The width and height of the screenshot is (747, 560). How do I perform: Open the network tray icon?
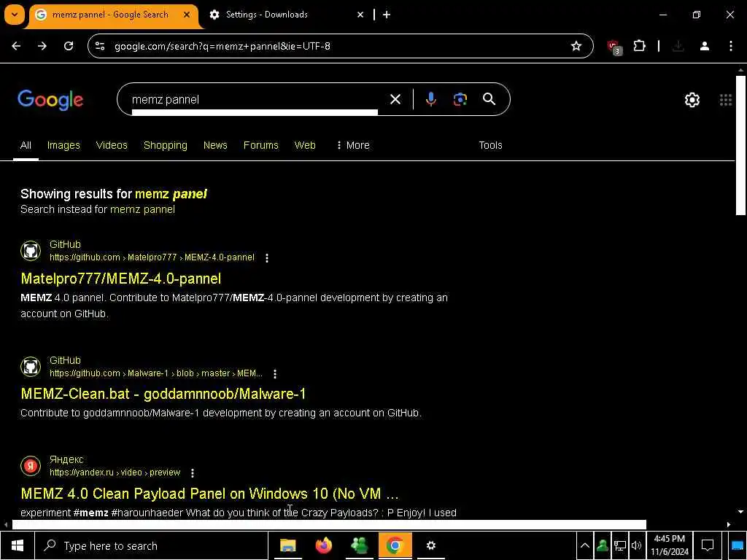619,545
